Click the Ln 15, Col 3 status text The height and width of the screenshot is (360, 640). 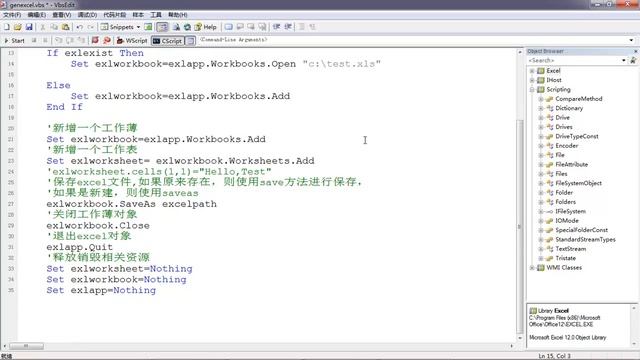[554, 356]
